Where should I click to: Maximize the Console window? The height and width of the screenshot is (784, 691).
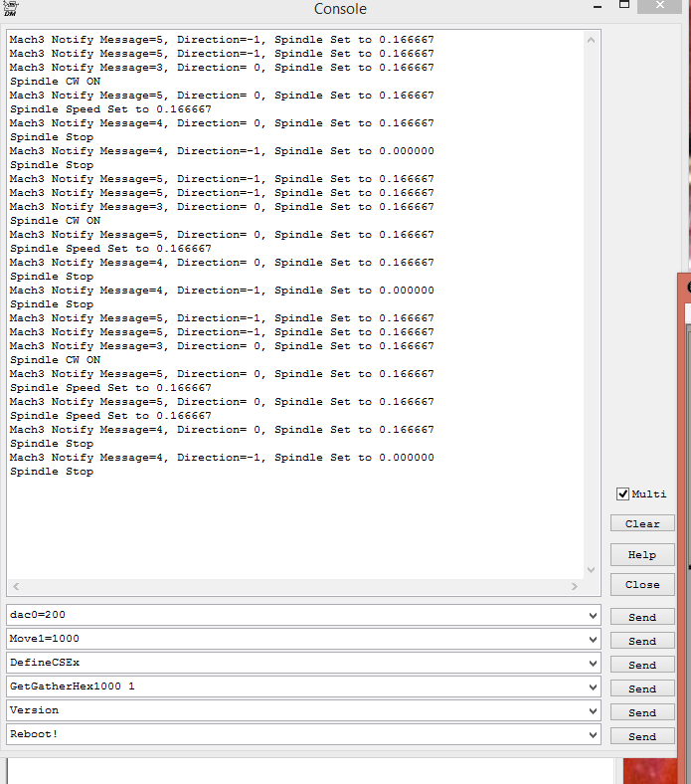[624, 5]
